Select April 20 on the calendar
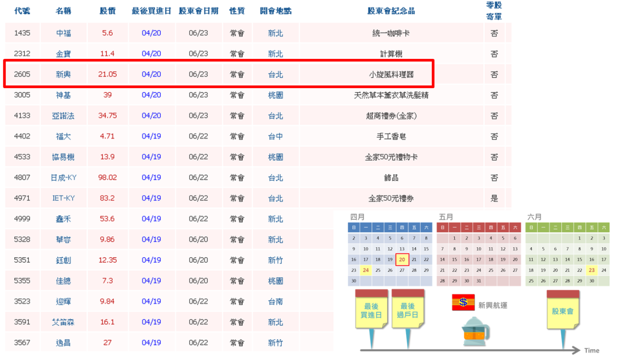The width and height of the screenshot is (624, 364). coord(402,260)
